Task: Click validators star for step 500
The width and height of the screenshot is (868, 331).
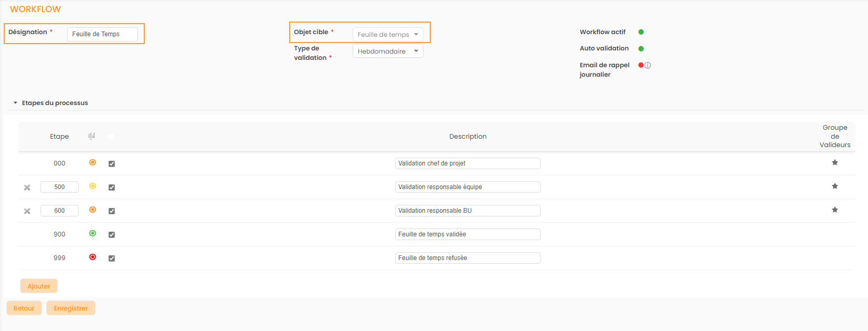Action: 834,187
